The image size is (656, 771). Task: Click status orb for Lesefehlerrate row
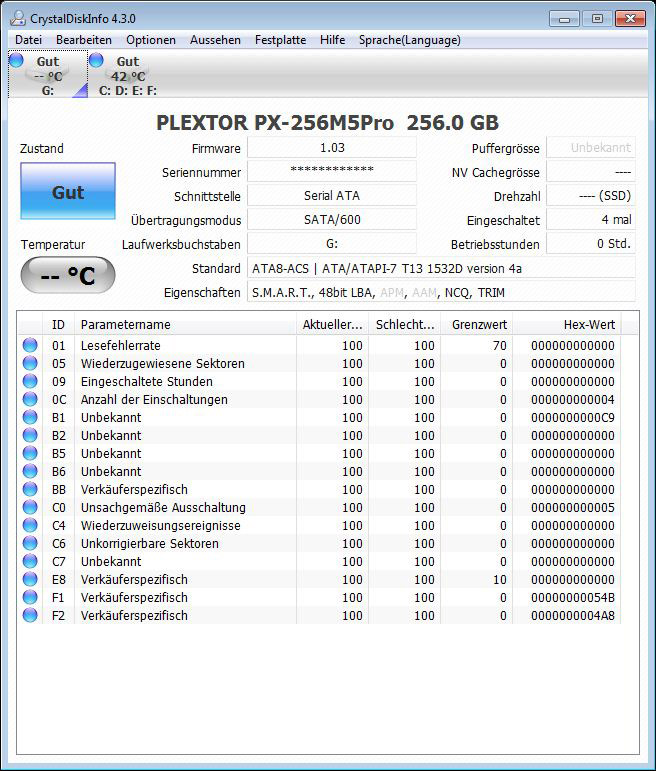pyautogui.click(x=30, y=345)
